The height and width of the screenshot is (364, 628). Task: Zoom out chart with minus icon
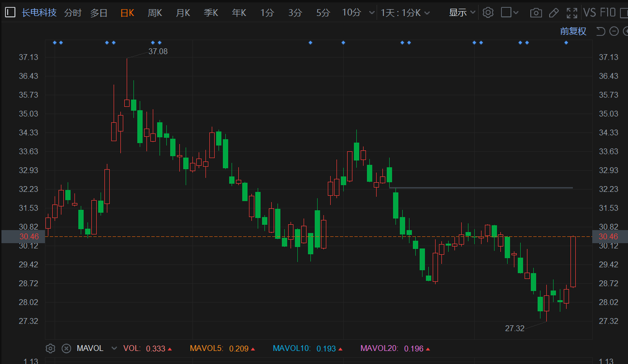pos(614,31)
